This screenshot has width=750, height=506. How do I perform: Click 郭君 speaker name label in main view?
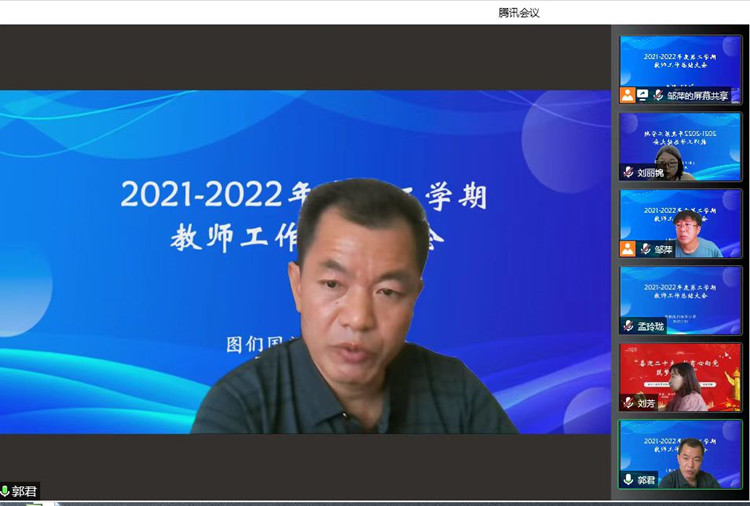(x=24, y=491)
